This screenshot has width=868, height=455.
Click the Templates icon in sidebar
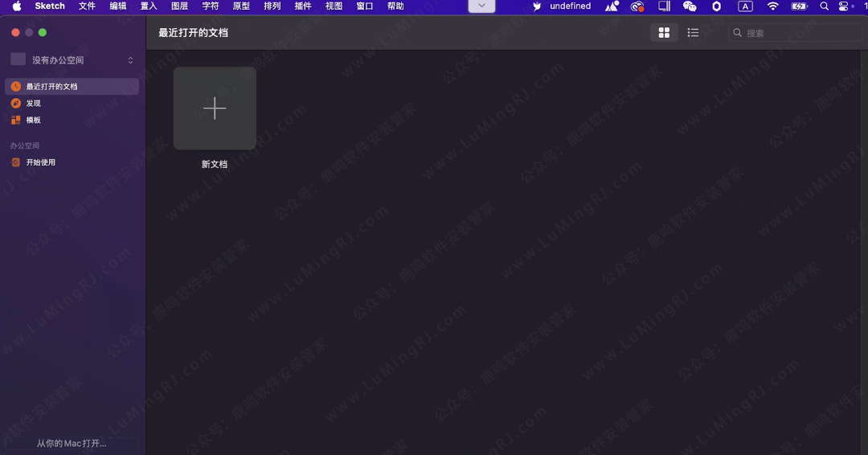16,121
